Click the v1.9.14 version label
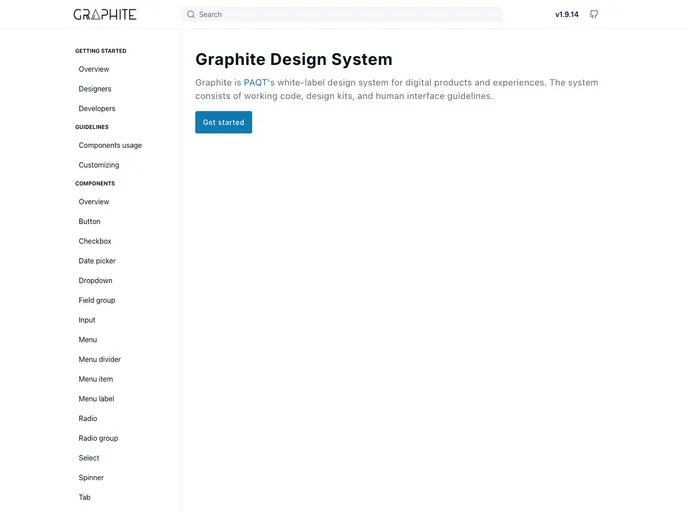 [566, 14]
